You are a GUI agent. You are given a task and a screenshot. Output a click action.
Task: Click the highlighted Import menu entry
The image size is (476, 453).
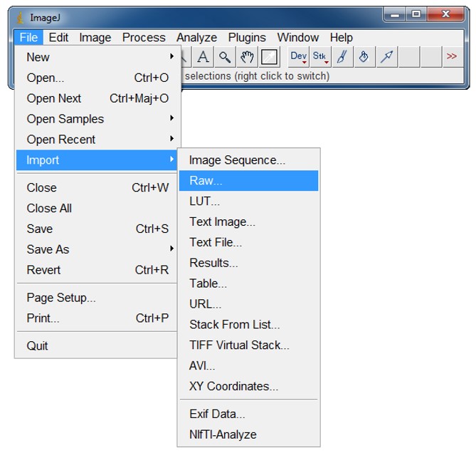(97, 160)
